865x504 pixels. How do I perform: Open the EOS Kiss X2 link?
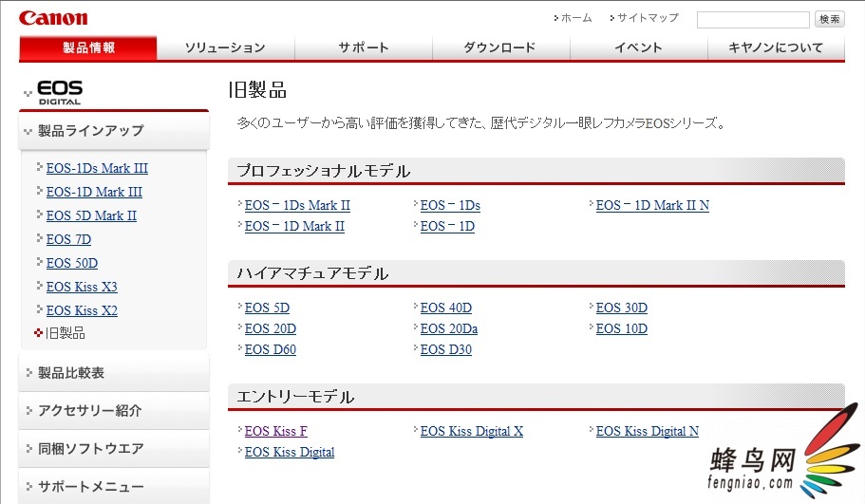point(82,310)
